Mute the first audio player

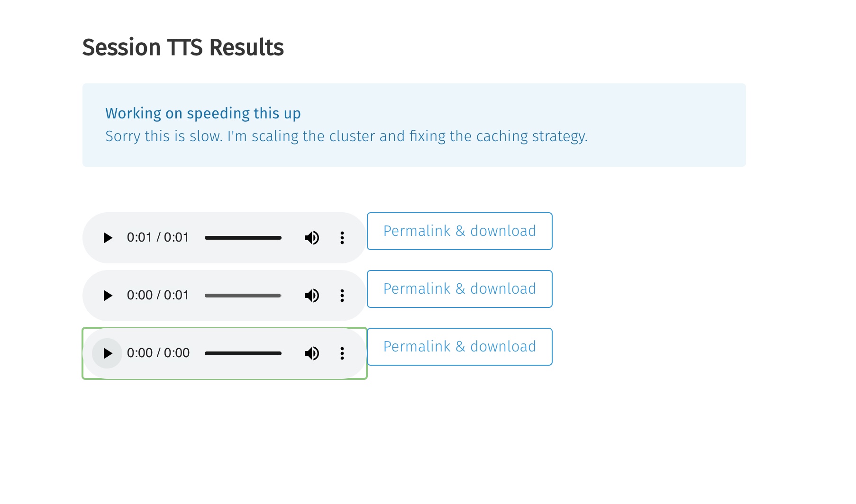pos(311,238)
